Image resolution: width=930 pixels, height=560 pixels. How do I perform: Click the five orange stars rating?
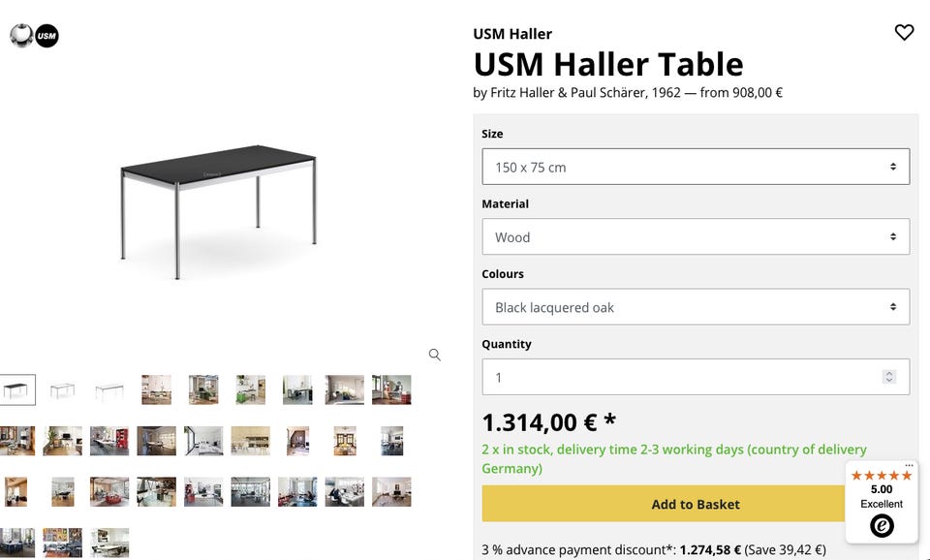pyautogui.click(x=882, y=476)
